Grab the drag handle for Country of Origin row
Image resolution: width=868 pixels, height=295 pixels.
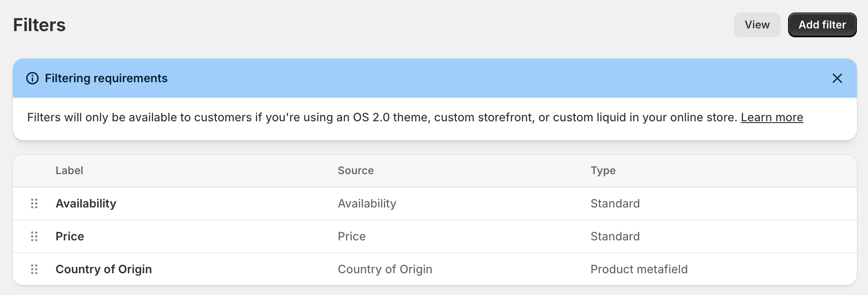tap(34, 269)
